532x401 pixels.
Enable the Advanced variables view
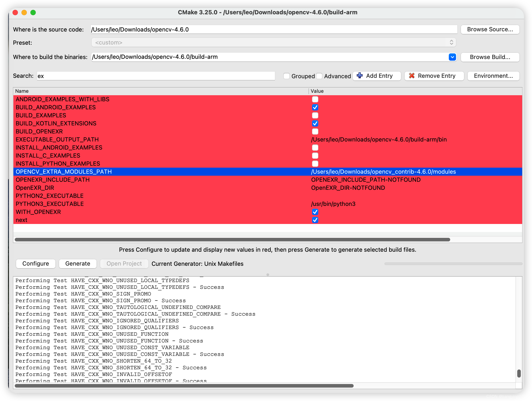[x=319, y=76]
